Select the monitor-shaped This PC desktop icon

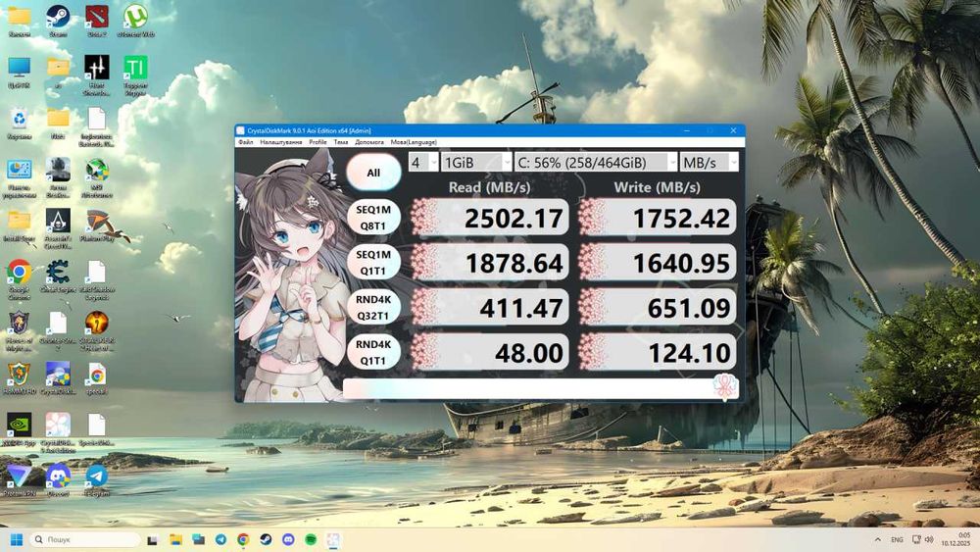[19, 72]
